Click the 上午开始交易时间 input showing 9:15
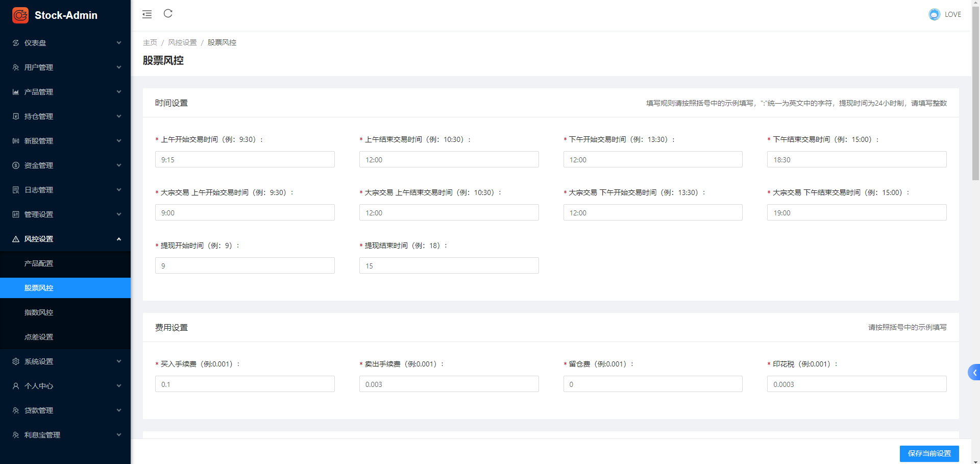The width and height of the screenshot is (980, 464). click(x=245, y=160)
